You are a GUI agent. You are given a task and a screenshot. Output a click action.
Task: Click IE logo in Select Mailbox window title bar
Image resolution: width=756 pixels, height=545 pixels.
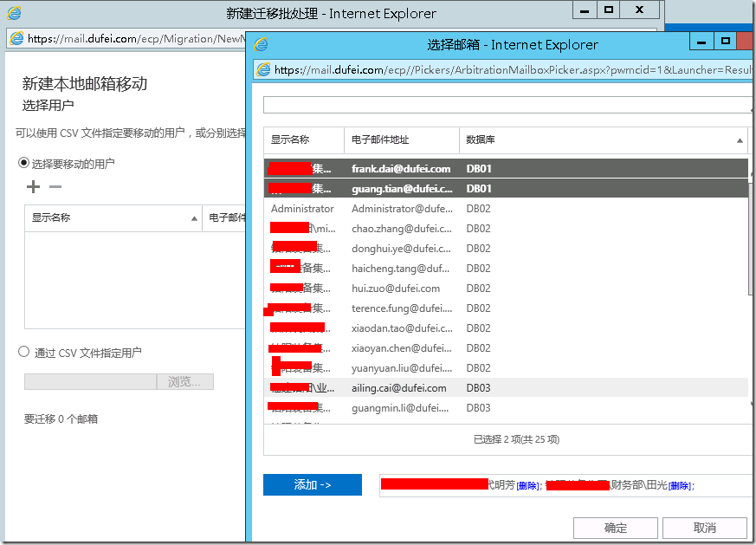point(261,44)
